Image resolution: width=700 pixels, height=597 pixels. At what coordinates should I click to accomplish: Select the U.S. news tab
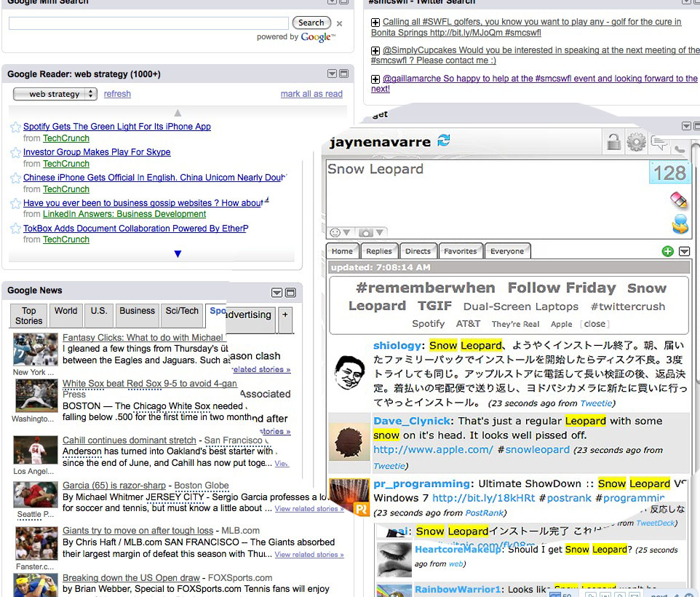pyautogui.click(x=99, y=315)
